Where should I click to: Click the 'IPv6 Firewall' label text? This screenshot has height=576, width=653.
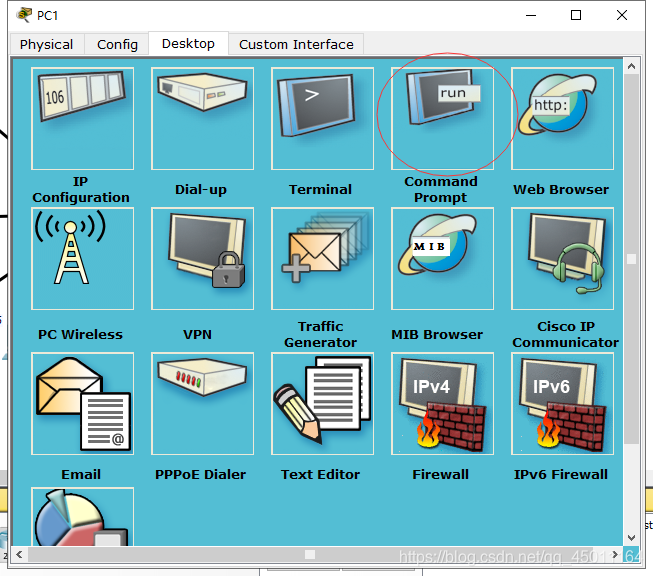(561, 474)
